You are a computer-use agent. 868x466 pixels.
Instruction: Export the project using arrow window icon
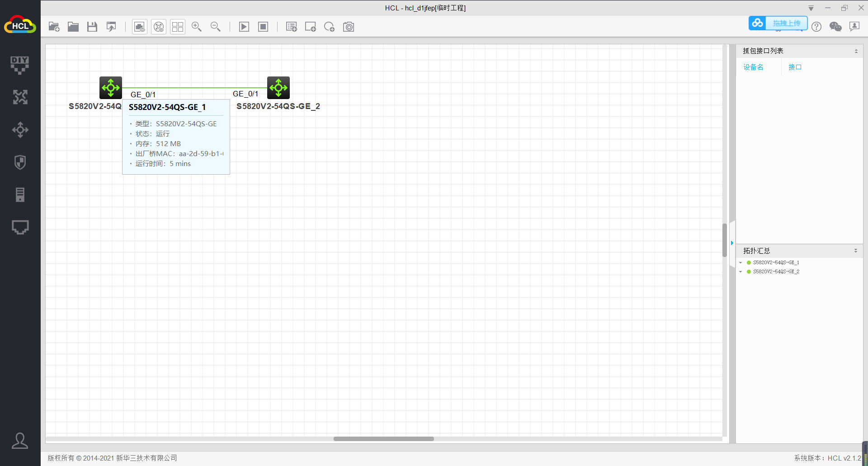[111, 27]
